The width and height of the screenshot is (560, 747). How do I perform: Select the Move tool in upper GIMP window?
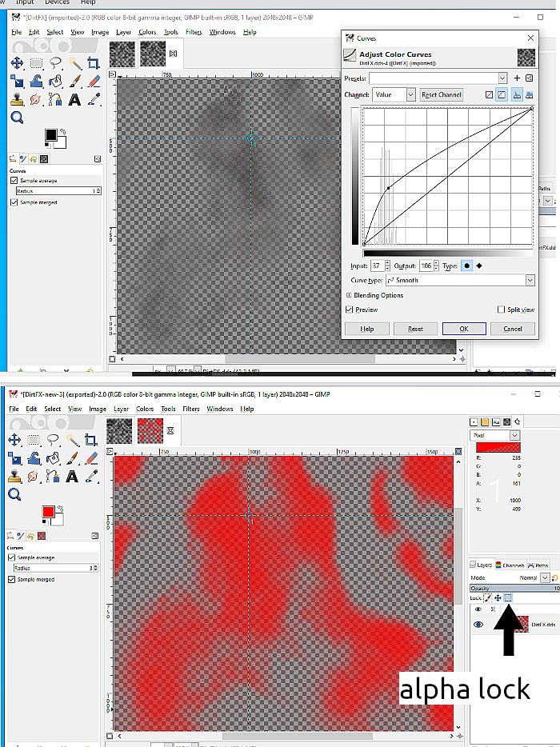pos(17,63)
